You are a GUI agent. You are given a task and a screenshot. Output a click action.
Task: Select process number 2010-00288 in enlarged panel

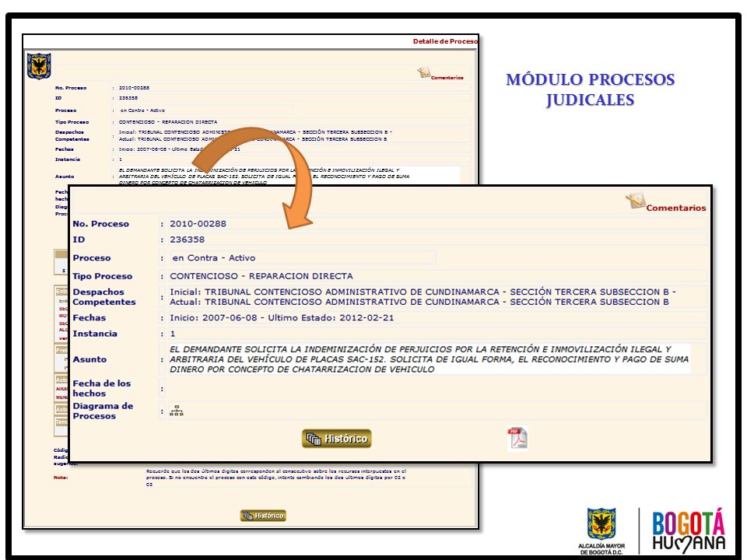198,224
